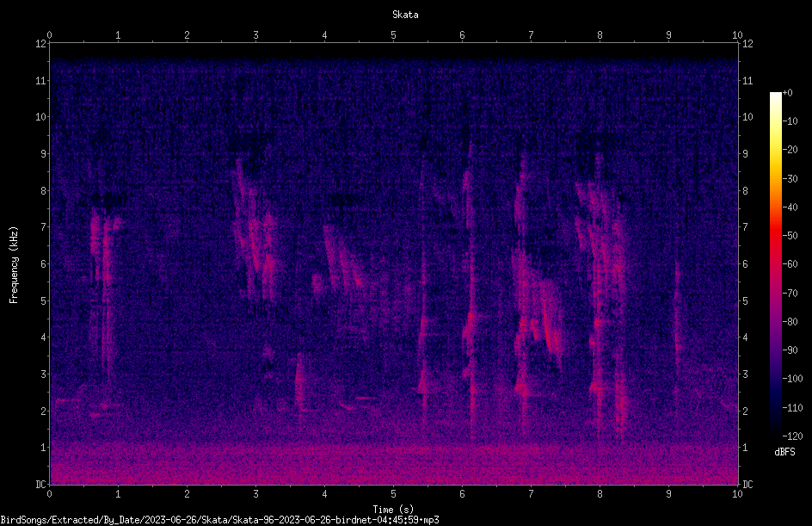Screen dimensions: 812x526
Task: Select the "Time (s)" axis label
Action: [393, 510]
